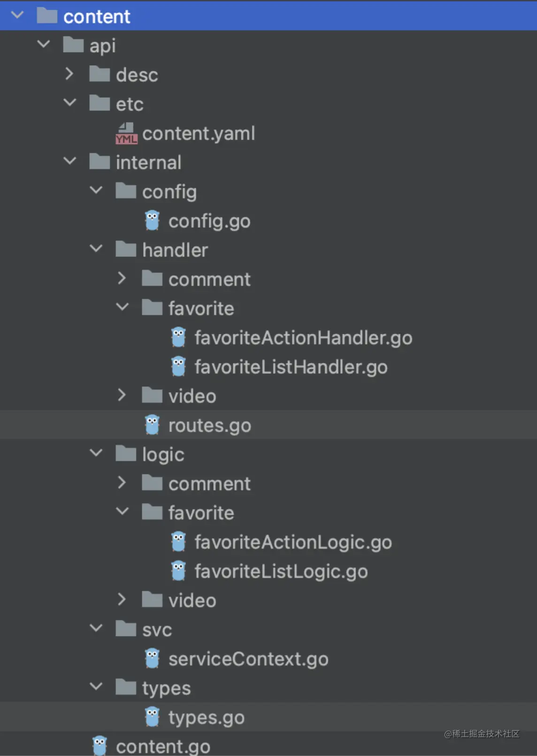Expand the desc folder chevron

click(69, 74)
